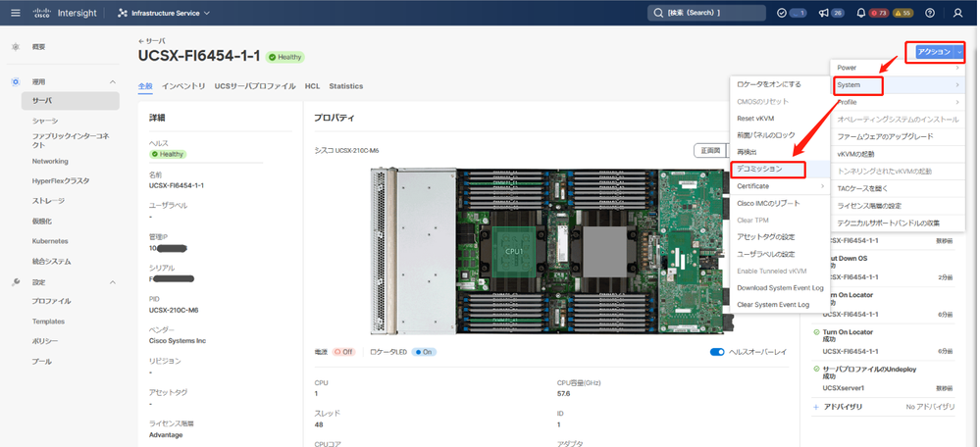The width and height of the screenshot is (980, 447).
Task: Toggle the ヘルスオーバーレイ switch
Action: 717,352
